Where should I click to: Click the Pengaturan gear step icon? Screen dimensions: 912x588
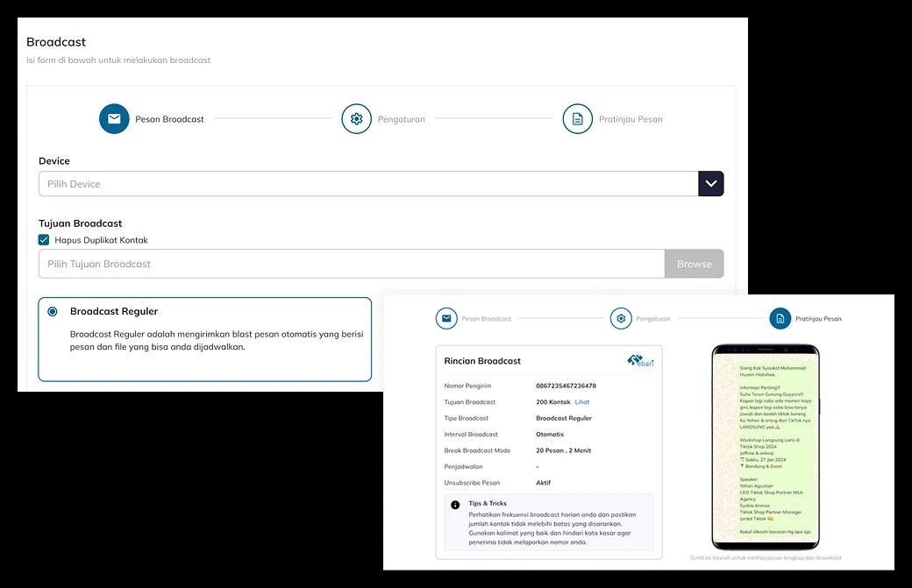(356, 119)
